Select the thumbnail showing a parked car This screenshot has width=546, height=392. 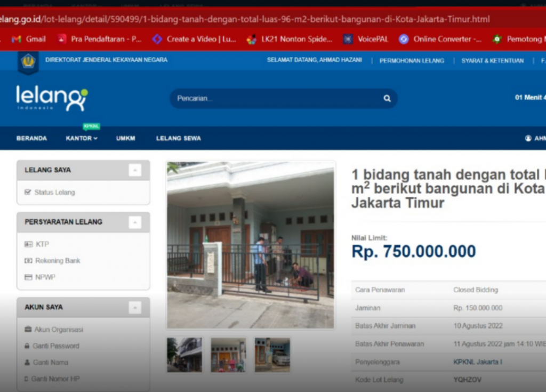(x=272, y=355)
